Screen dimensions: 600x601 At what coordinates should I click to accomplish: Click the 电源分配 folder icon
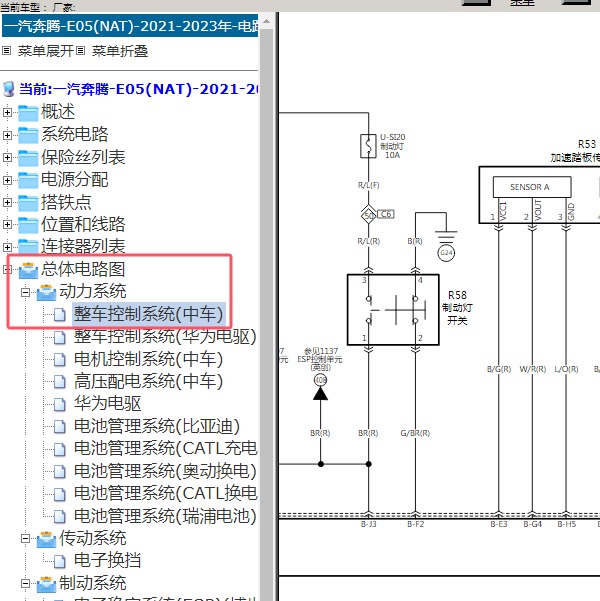point(28,180)
